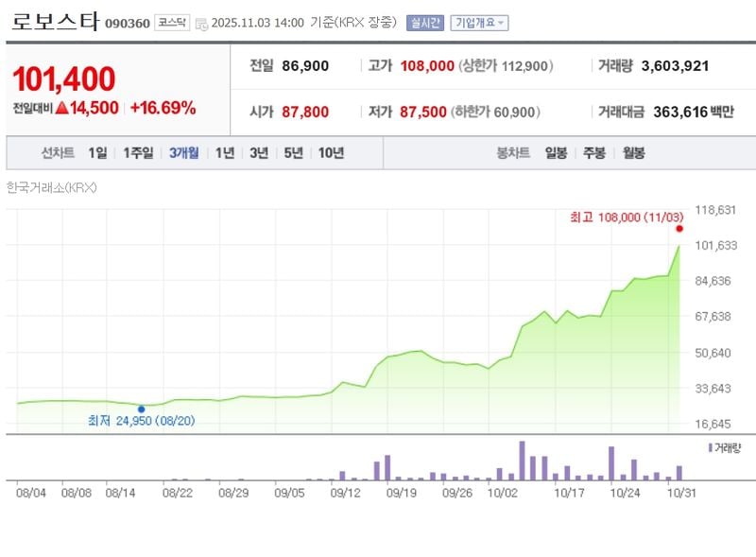Select the 3개월 period tab
The height and width of the screenshot is (557, 756).
(x=184, y=151)
